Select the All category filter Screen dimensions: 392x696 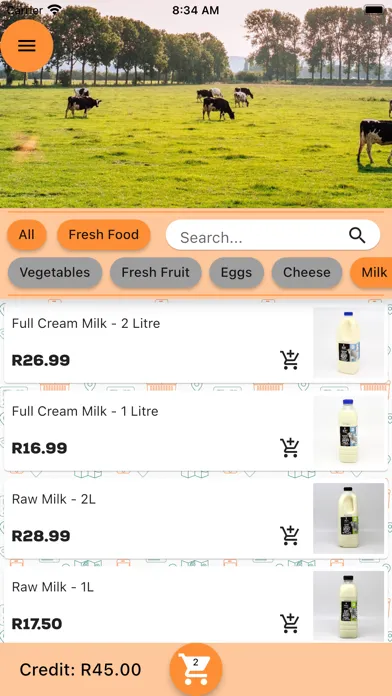27,234
